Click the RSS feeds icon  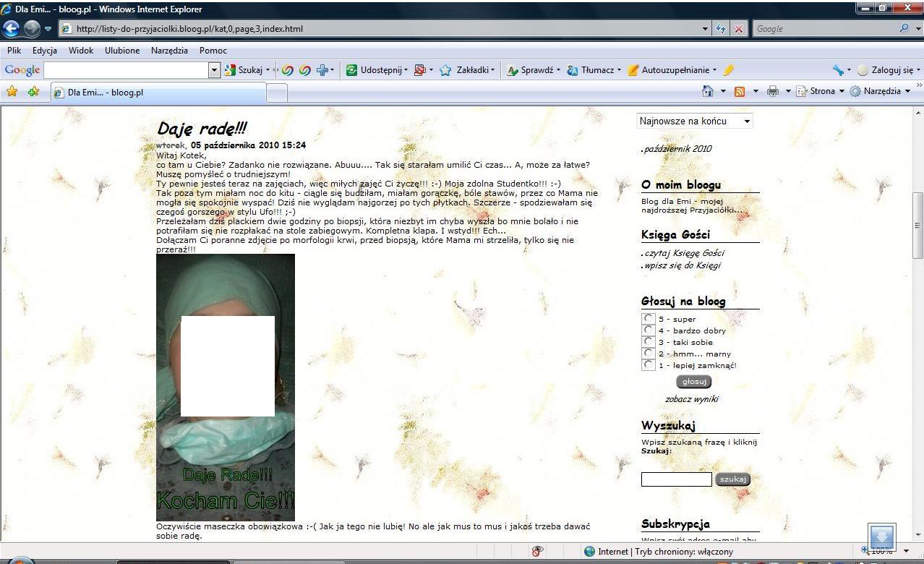[740, 91]
